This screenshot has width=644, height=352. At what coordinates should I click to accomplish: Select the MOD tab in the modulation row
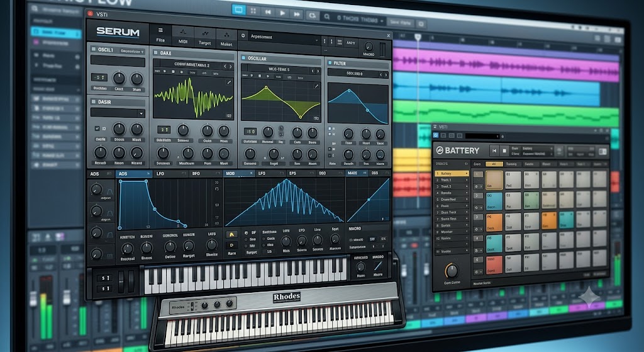239,174
